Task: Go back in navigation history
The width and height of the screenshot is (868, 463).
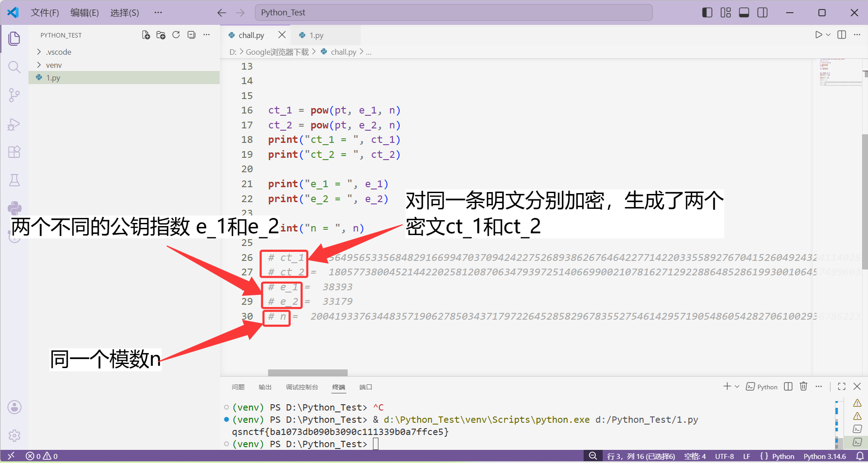Action: point(222,13)
